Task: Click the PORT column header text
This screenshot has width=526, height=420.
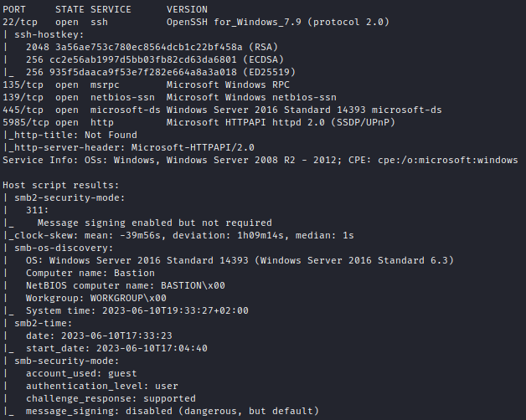Action: pyautogui.click(x=14, y=9)
